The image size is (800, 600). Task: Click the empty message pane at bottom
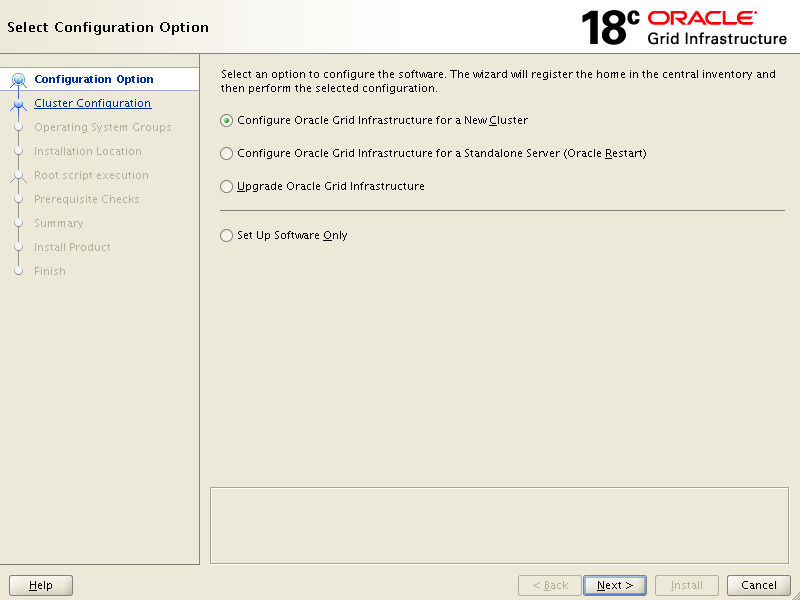[x=499, y=526]
